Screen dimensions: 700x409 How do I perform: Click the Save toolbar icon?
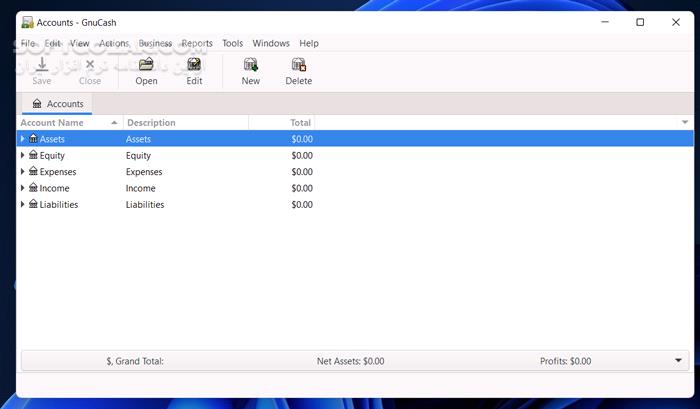point(42,65)
